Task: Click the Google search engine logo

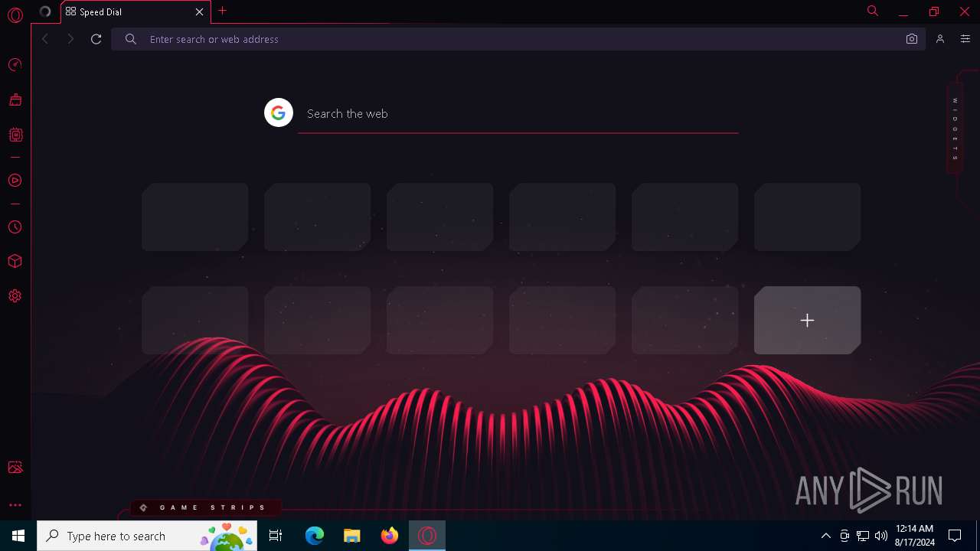Action: [279, 113]
